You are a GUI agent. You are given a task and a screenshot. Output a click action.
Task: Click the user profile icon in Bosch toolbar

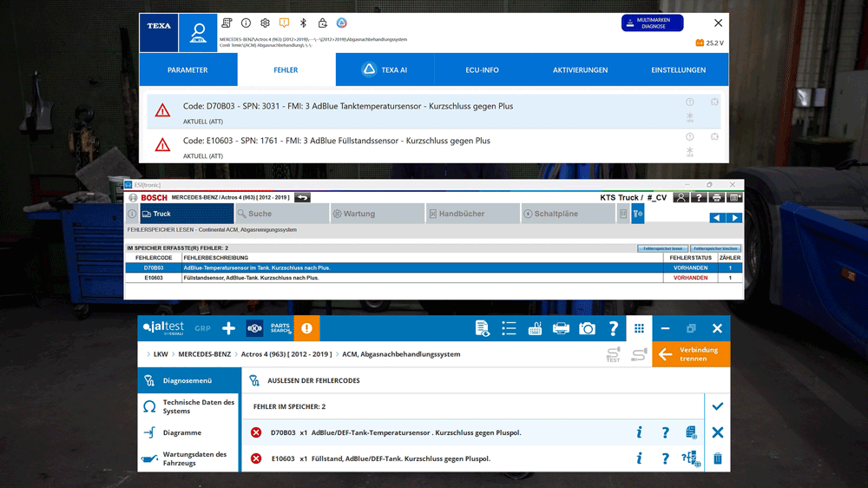[x=681, y=198]
